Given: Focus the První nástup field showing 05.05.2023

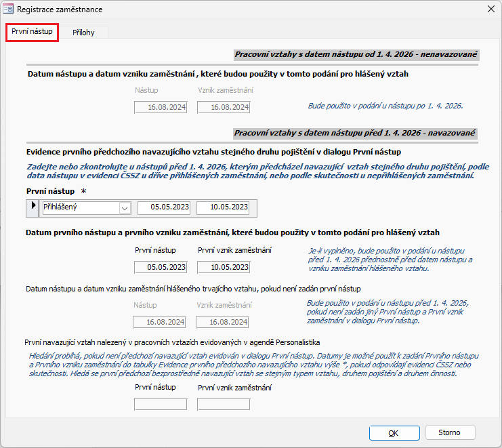Looking at the screenshot, I should tap(161, 267).
